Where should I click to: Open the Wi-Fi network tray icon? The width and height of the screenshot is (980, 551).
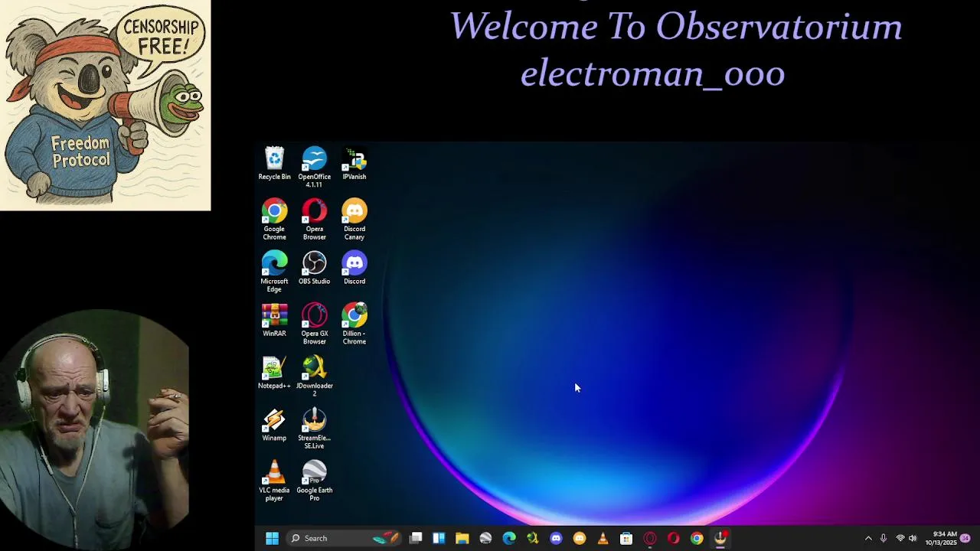[900, 538]
